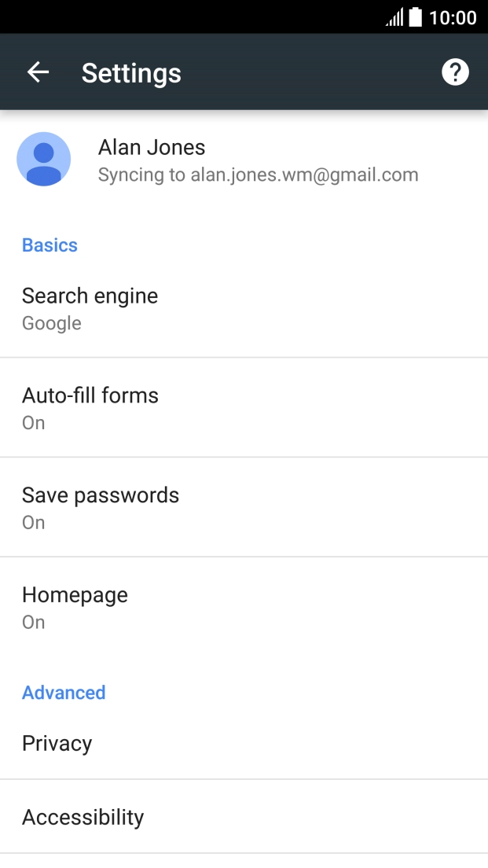Tap the On status under Save passwords

(x=34, y=523)
